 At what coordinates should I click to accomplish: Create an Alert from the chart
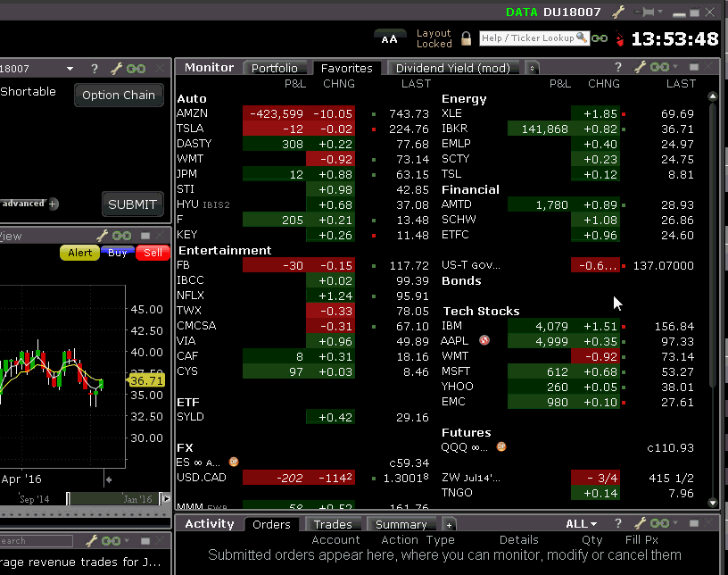[x=80, y=253]
